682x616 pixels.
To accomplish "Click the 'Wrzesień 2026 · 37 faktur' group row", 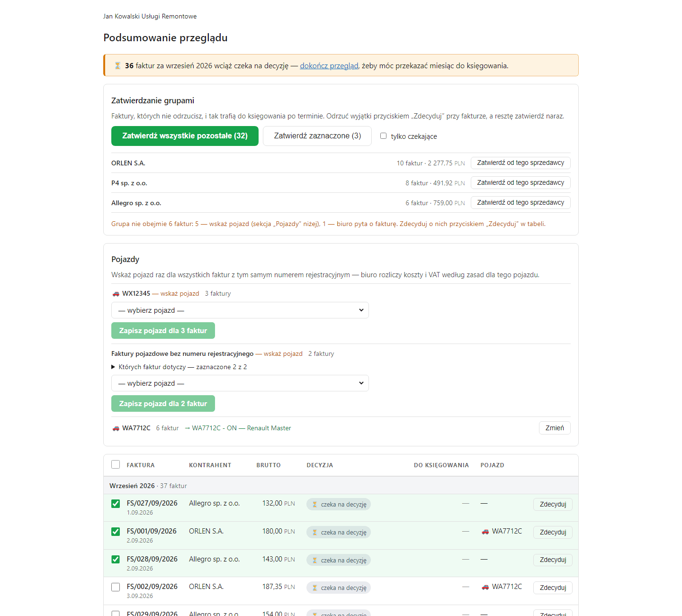I will tap(341, 486).
